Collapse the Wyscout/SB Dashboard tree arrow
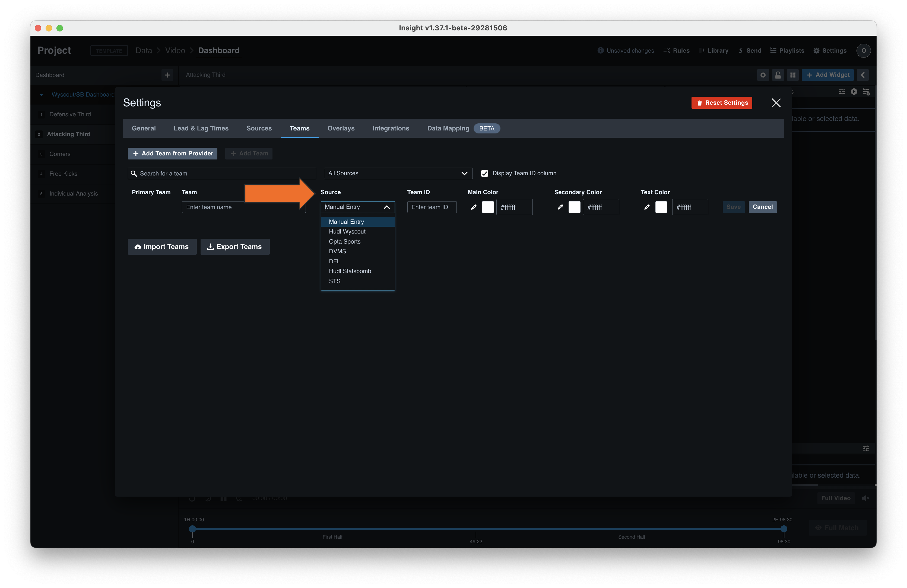This screenshot has height=588, width=907. click(x=41, y=95)
